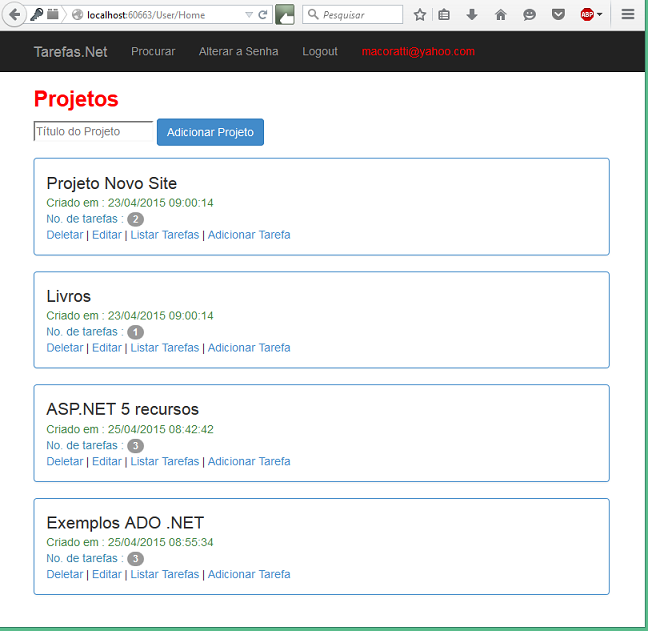
Task: Click the ASP.NET 5 recursos task badge
Action: [135, 446]
